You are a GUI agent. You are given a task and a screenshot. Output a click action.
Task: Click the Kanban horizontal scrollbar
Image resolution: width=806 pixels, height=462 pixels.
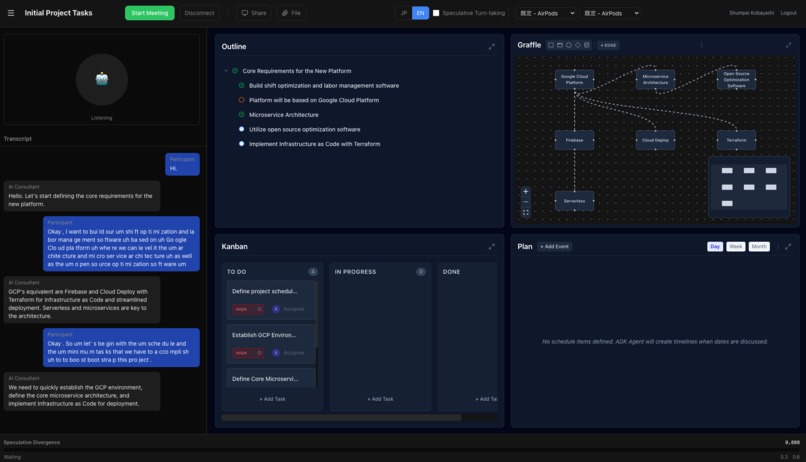pos(341,418)
